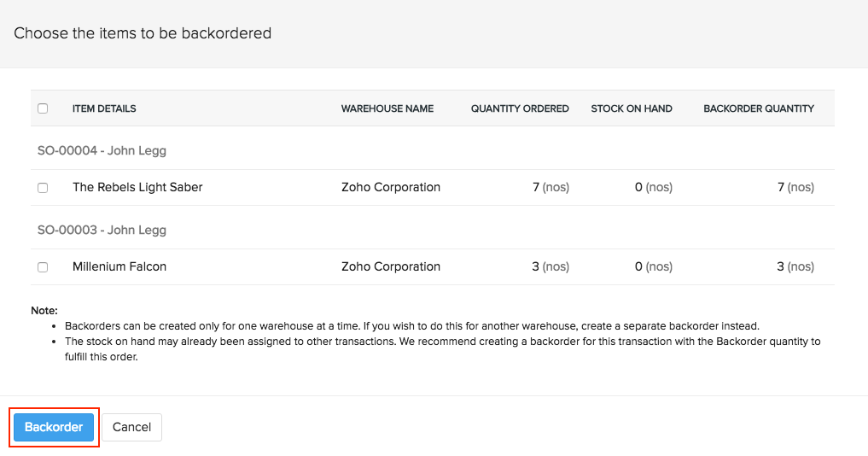Click the Stock On Hand column header

[x=632, y=108]
